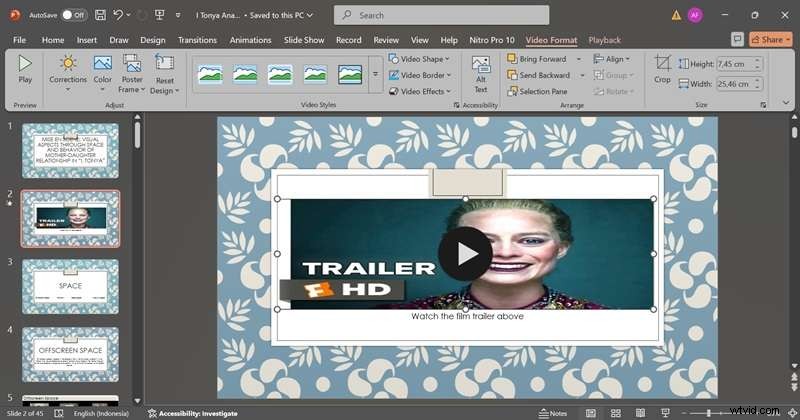The image size is (800, 420).
Task: Switch to the Nitro Pro 10 tab
Action: click(x=492, y=40)
